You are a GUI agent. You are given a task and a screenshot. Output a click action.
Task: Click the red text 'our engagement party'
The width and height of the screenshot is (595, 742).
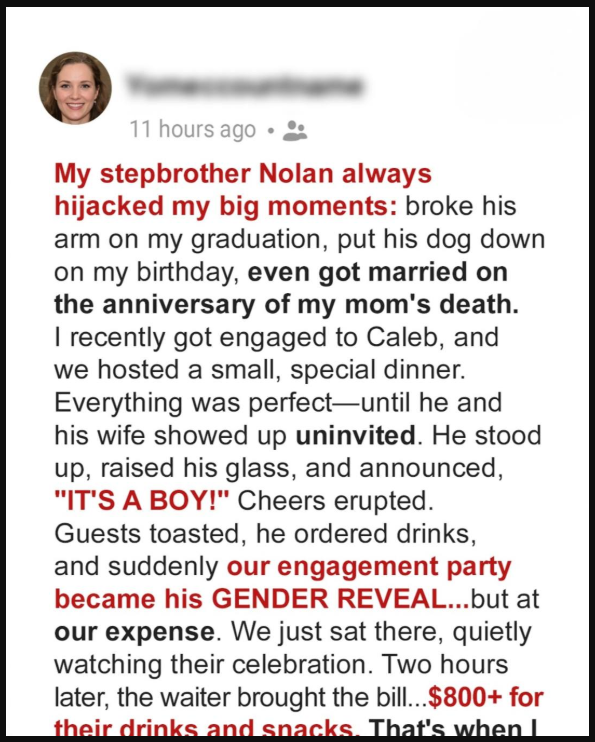tap(369, 567)
